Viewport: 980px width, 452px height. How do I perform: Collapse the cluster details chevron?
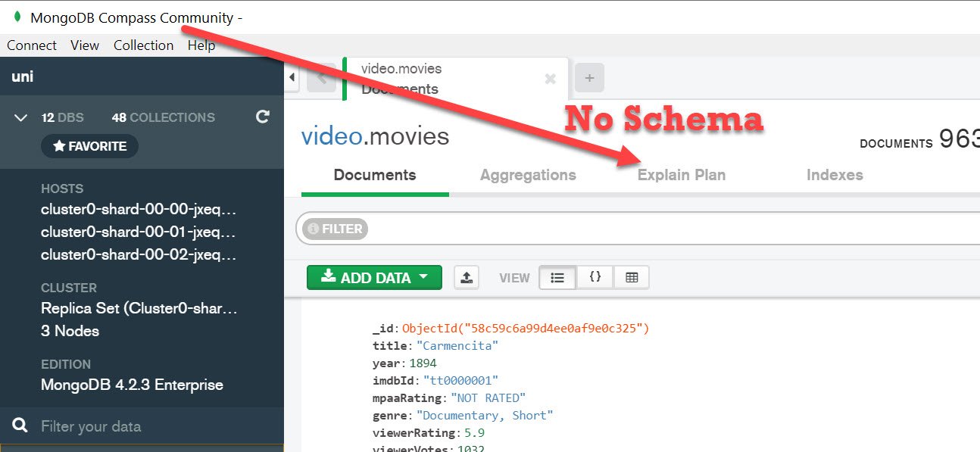click(20, 117)
